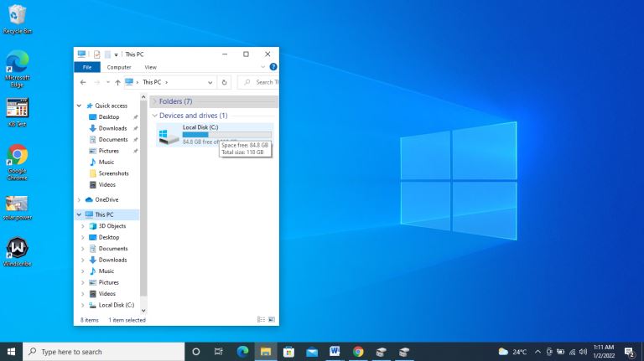Select 3D Objects under This PC

[112, 226]
